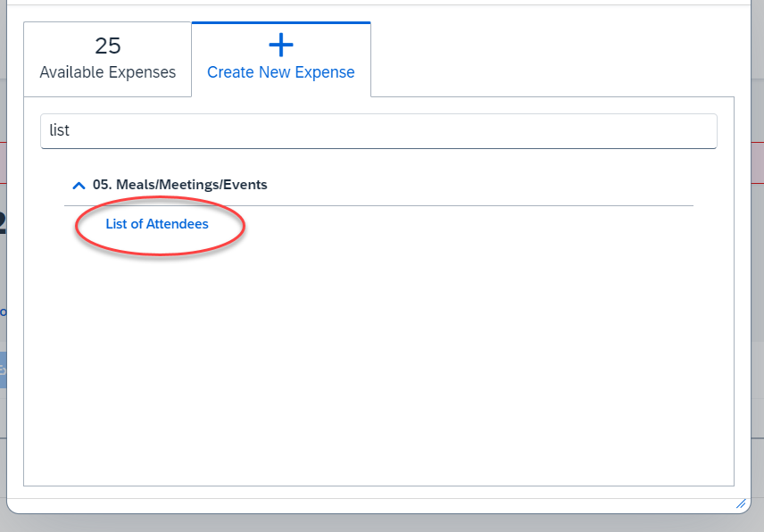Click the 'Available Expenses' text under 25
Image resolution: width=764 pixels, height=532 pixels.
[108, 72]
